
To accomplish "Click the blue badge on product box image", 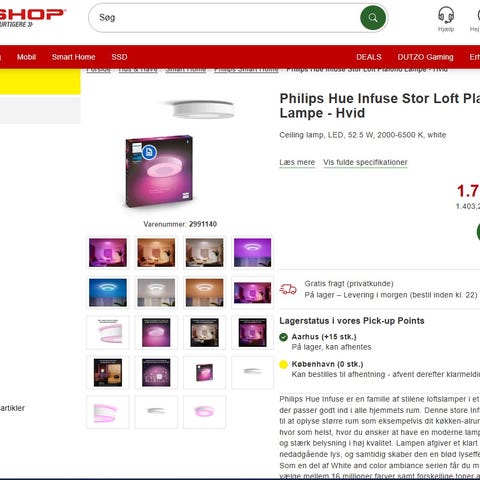I will point(149,153).
